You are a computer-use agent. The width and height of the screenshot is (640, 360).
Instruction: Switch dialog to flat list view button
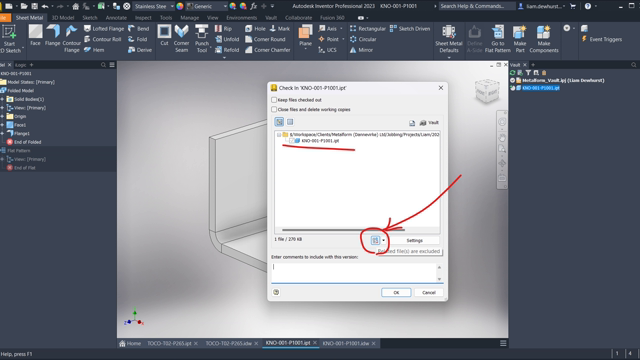tap(290, 122)
